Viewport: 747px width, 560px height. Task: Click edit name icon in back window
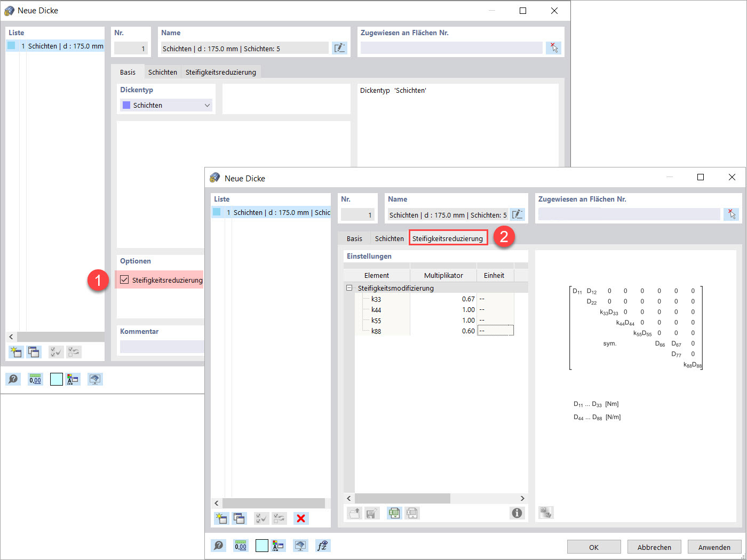[339, 48]
